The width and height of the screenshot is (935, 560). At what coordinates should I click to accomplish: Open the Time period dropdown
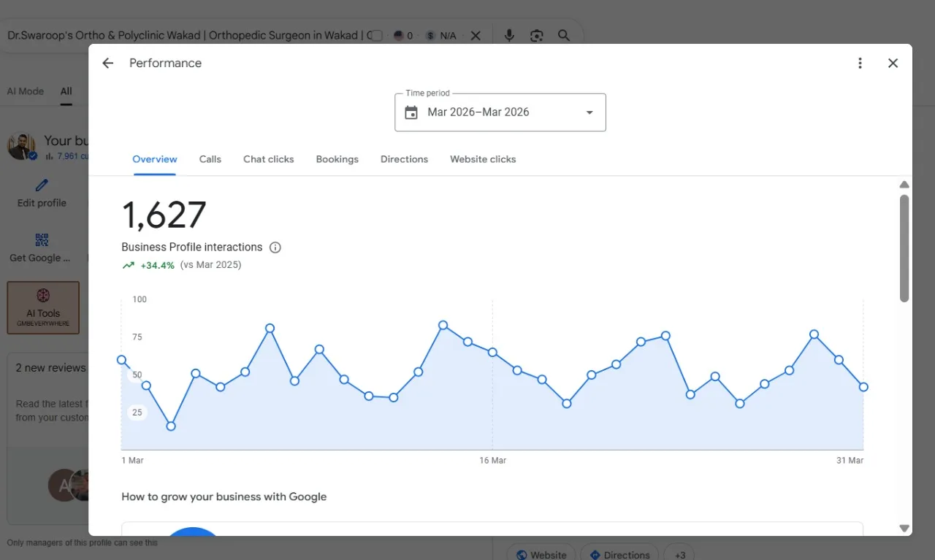[500, 112]
